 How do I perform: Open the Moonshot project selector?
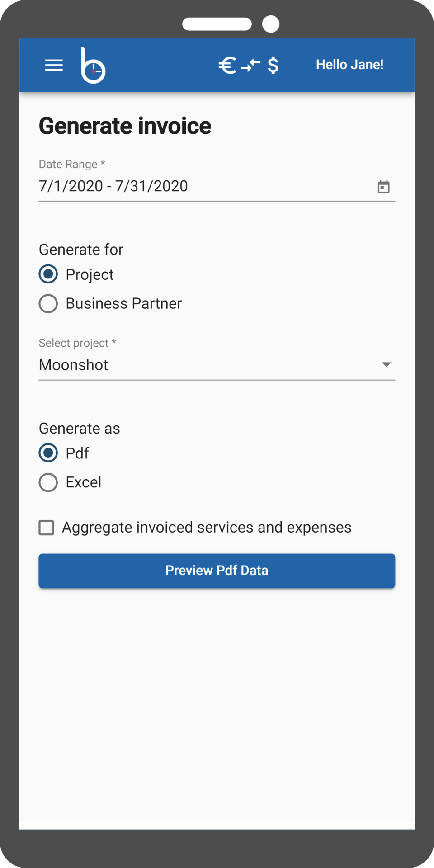(217, 365)
